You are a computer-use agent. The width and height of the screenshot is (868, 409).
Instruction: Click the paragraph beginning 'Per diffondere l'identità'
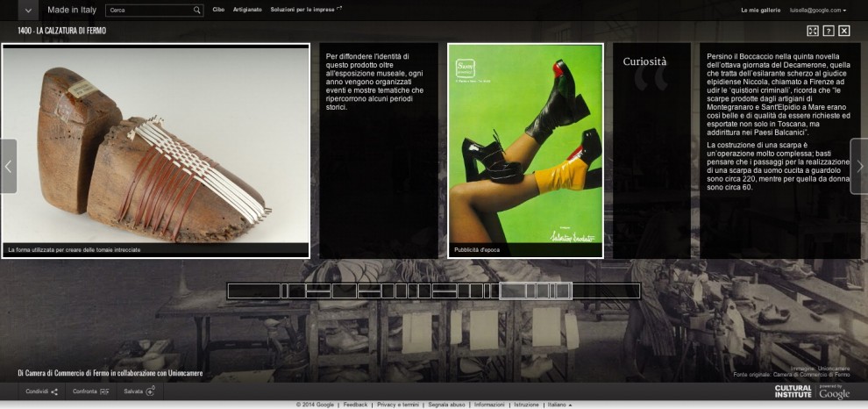click(x=374, y=82)
